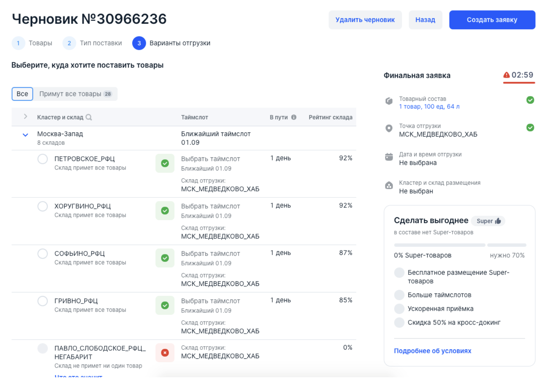Click green check next to Товарный состав

coord(530,100)
